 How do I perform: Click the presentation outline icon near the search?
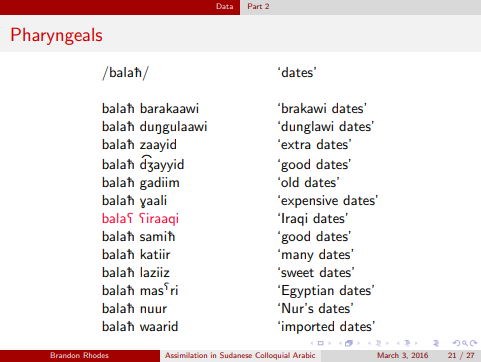(436, 343)
